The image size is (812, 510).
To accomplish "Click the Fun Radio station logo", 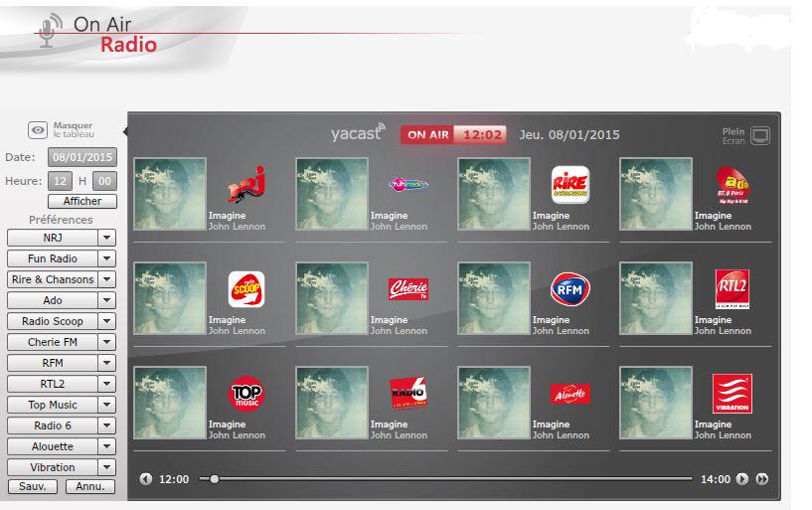I will [408, 184].
